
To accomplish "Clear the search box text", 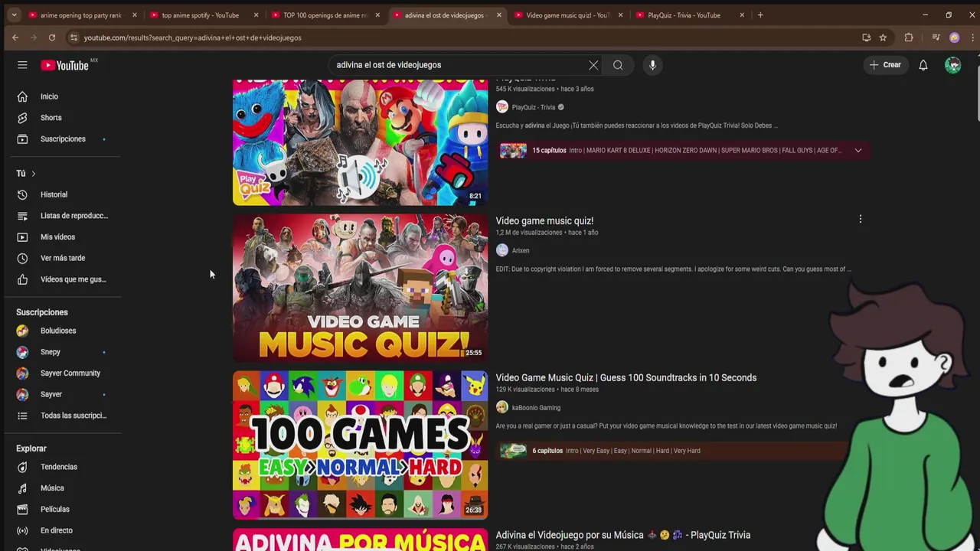I will pos(593,65).
